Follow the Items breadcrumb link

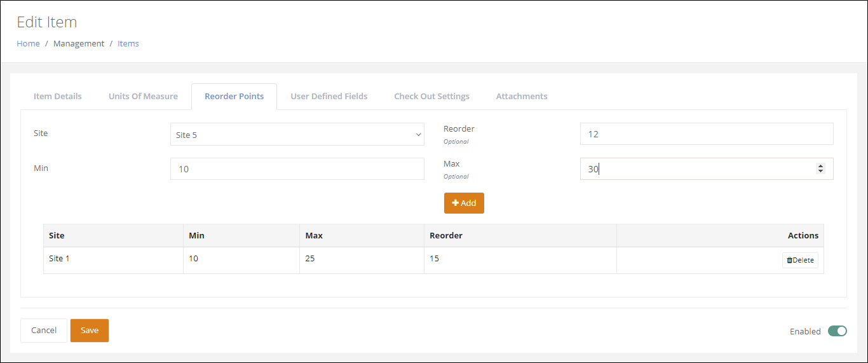[x=128, y=44]
